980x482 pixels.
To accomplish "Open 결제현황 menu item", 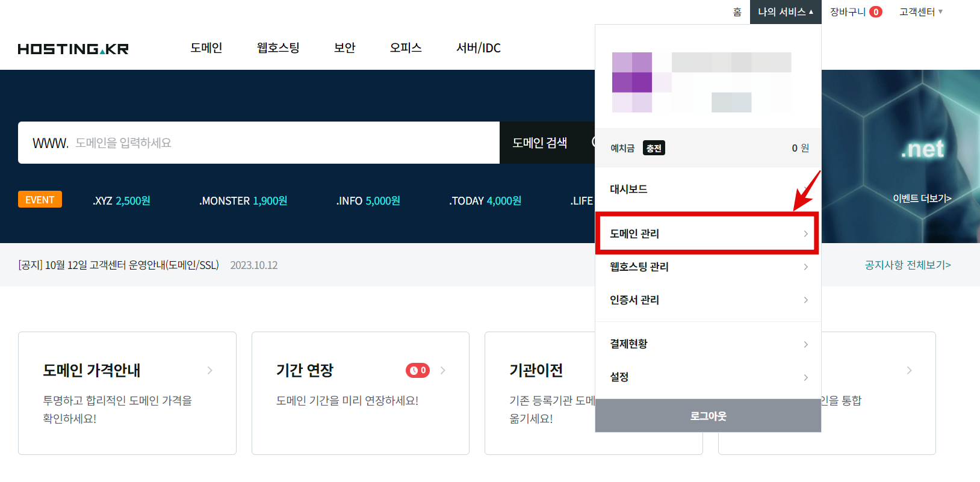I will pyautogui.click(x=708, y=344).
